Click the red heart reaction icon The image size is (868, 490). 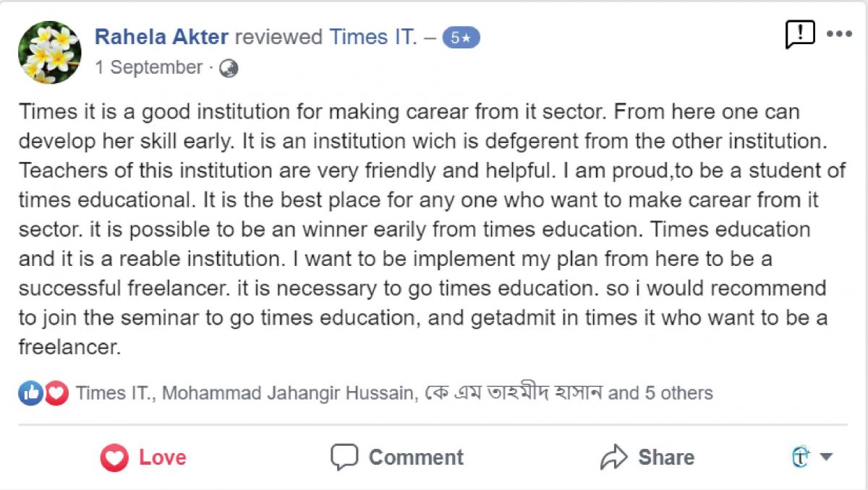point(56,393)
